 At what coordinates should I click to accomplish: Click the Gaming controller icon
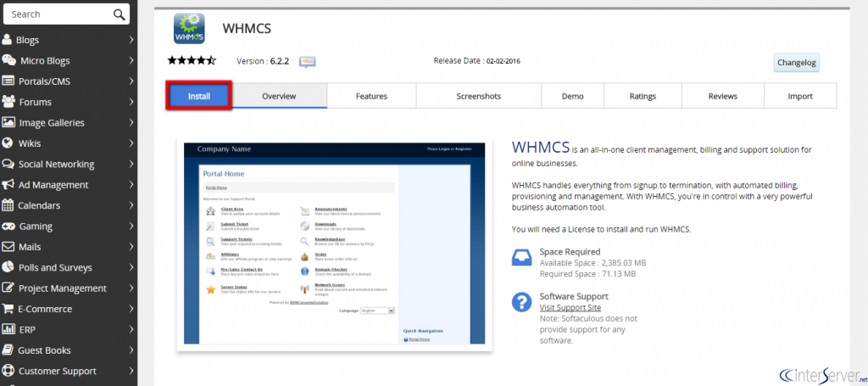[x=8, y=226]
